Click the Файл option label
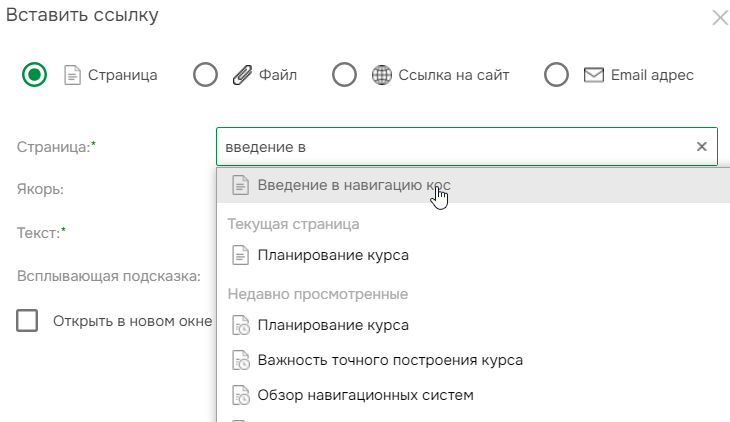Image resolution: width=730 pixels, height=422 pixels. point(277,75)
